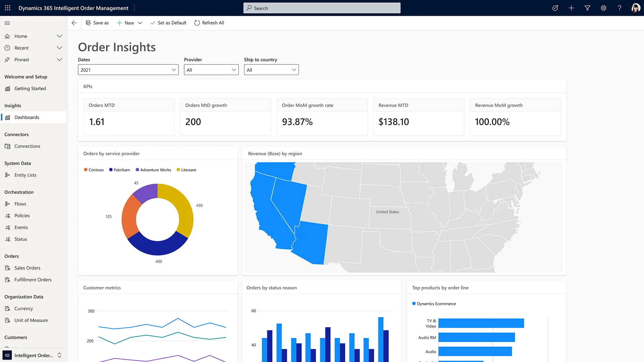The height and width of the screenshot is (362, 644).
Task: Click the quick create plus icon
Action: pos(571,8)
